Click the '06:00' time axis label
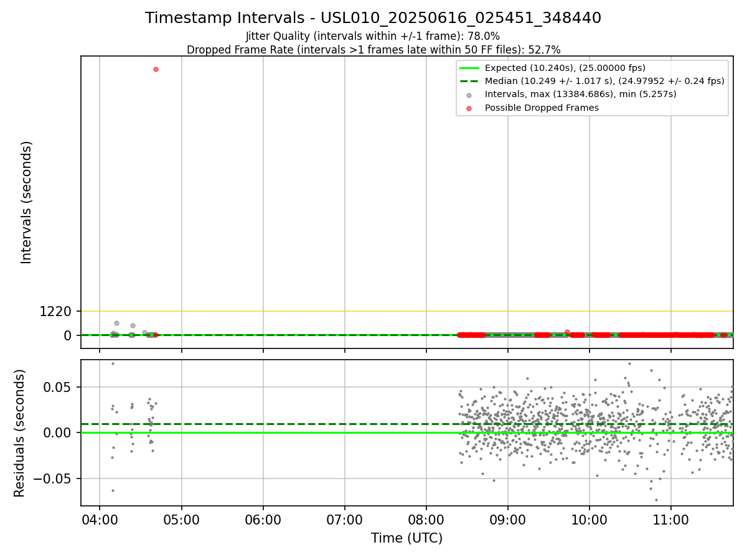 263,520
